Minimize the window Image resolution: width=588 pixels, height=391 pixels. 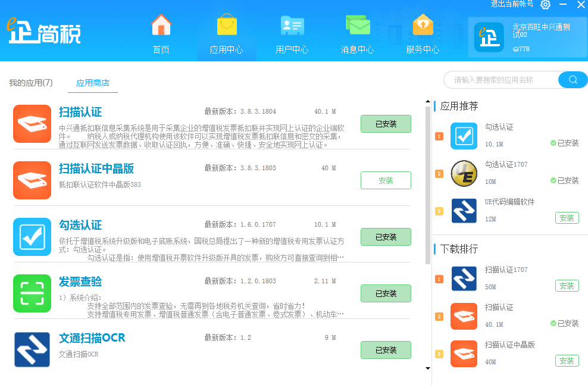[x=563, y=5]
